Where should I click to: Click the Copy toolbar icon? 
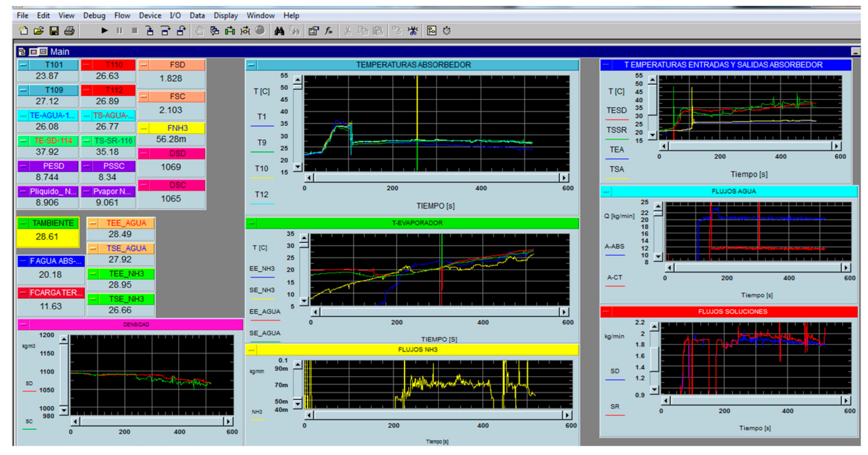pyautogui.click(x=363, y=31)
